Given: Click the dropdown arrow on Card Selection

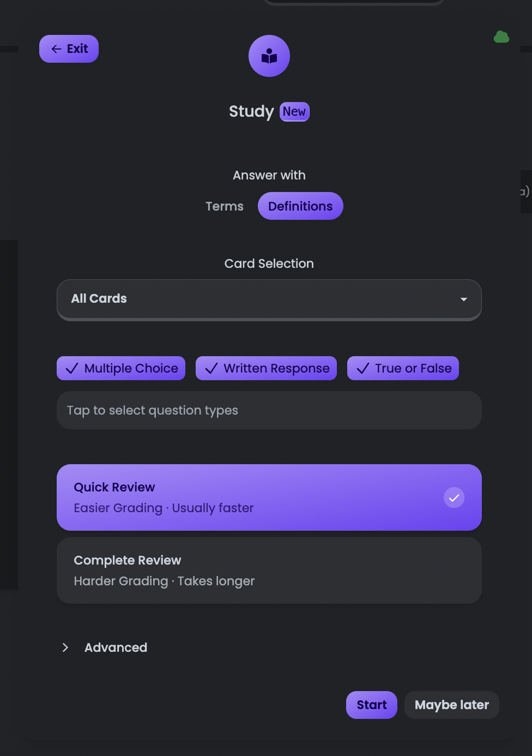Looking at the screenshot, I should (464, 299).
